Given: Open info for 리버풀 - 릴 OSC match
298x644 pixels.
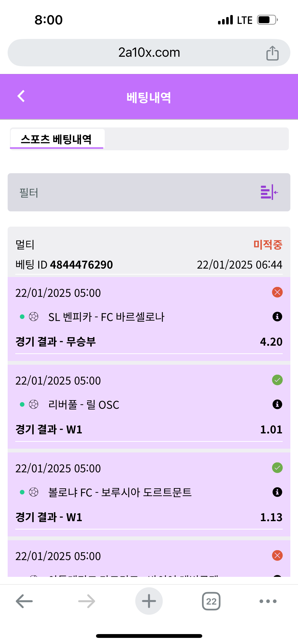Looking at the screenshot, I should [x=277, y=404].
